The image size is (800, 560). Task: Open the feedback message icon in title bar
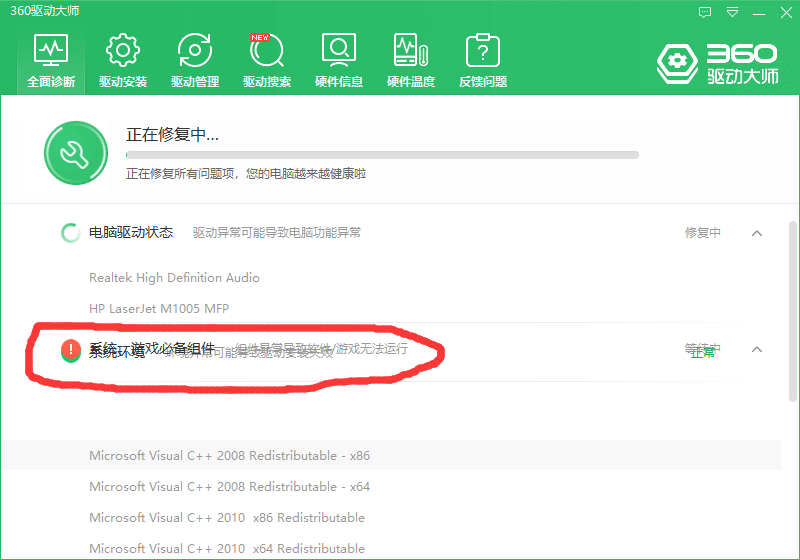705,12
